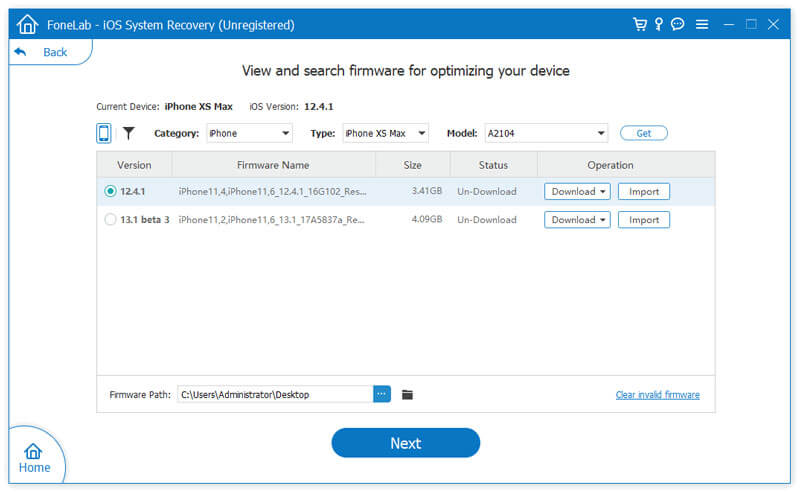This screenshot has height=493, width=800.
Task: Click the Version column header
Action: 134,165
